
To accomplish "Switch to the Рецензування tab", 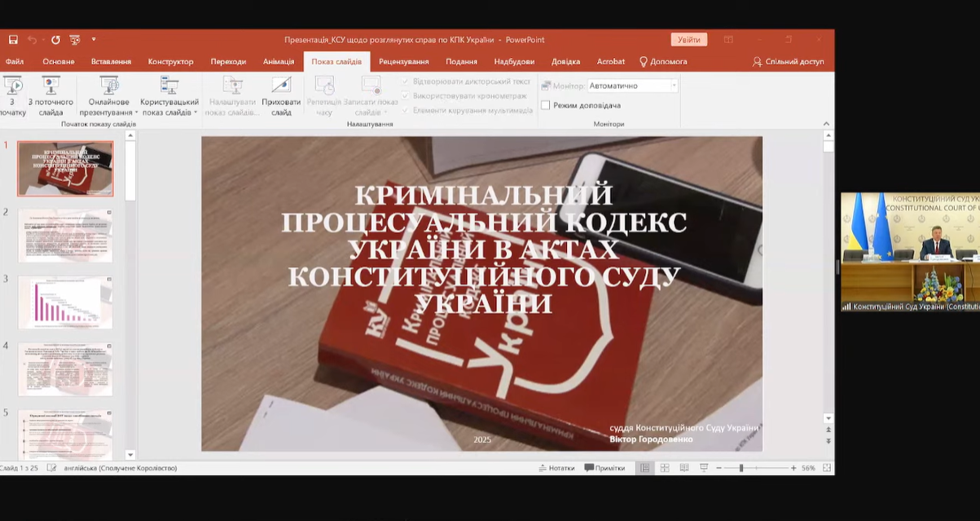I will [403, 62].
